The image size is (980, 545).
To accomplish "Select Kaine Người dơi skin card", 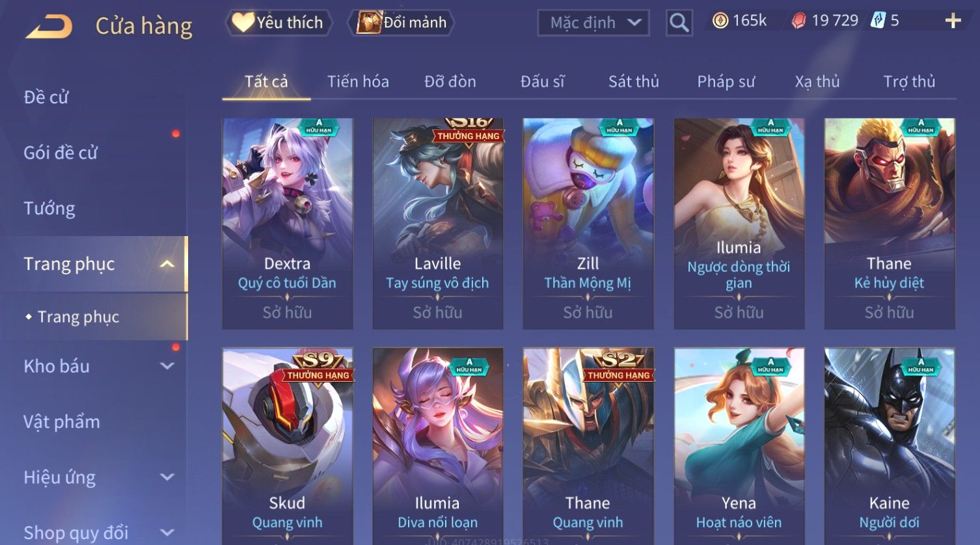I will 889,445.
